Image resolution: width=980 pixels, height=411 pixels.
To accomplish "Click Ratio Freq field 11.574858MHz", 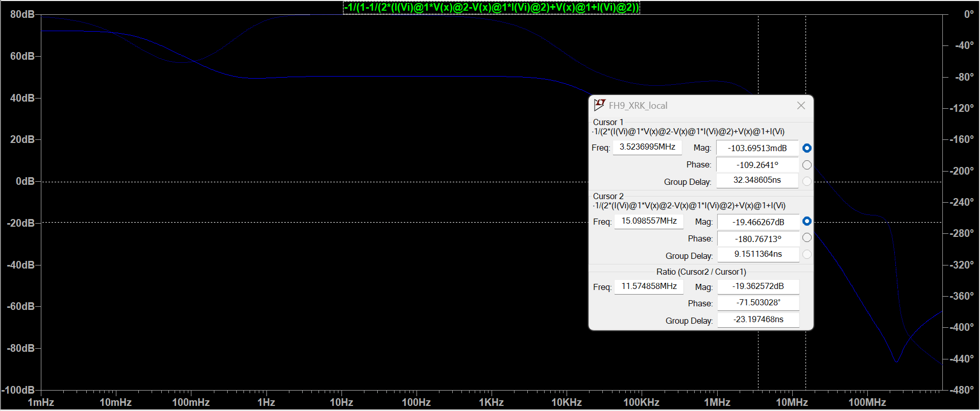I will (x=649, y=286).
